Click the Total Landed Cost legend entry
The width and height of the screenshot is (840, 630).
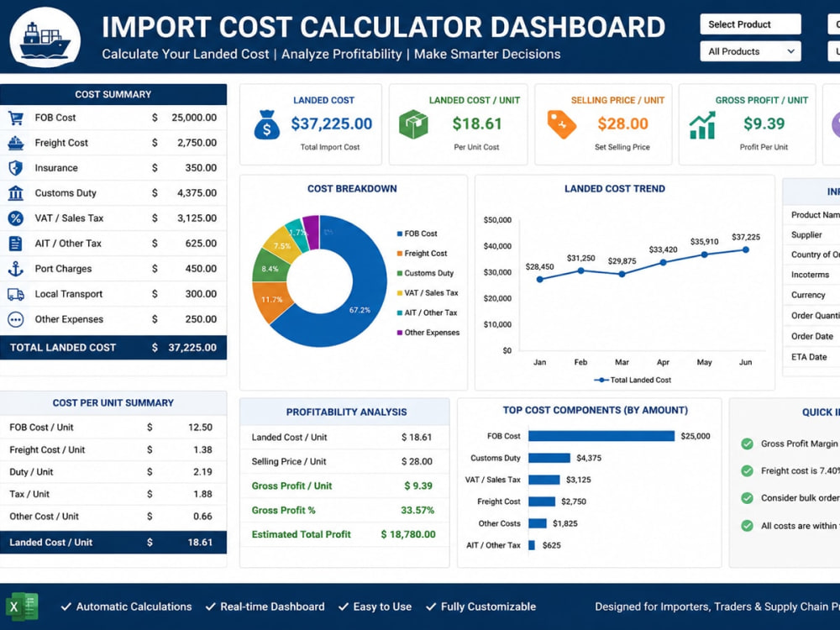coord(633,380)
